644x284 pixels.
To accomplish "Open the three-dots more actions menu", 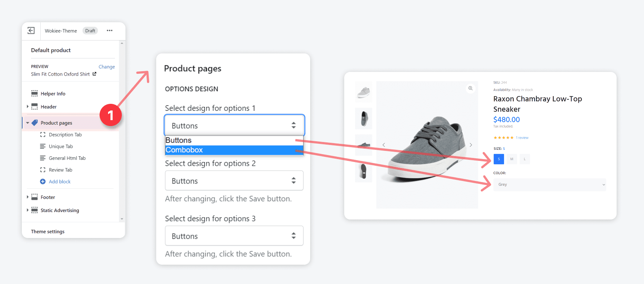I will 110,31.
